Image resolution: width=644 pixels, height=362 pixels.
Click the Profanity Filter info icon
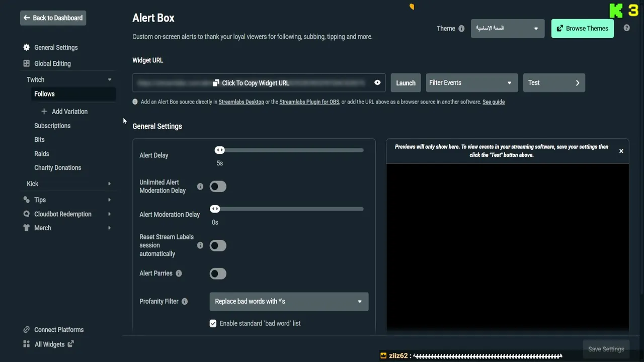(x=185, y=302)
